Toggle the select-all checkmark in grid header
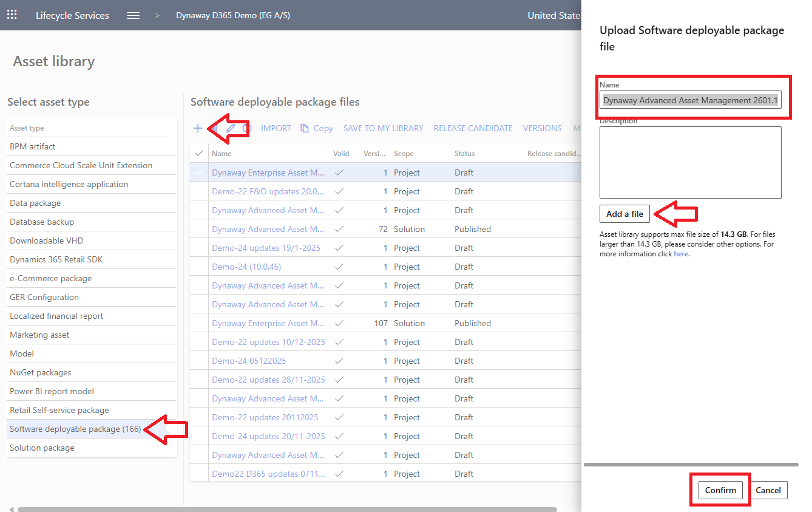The image size is (812, 512). [x=199, y=154]
